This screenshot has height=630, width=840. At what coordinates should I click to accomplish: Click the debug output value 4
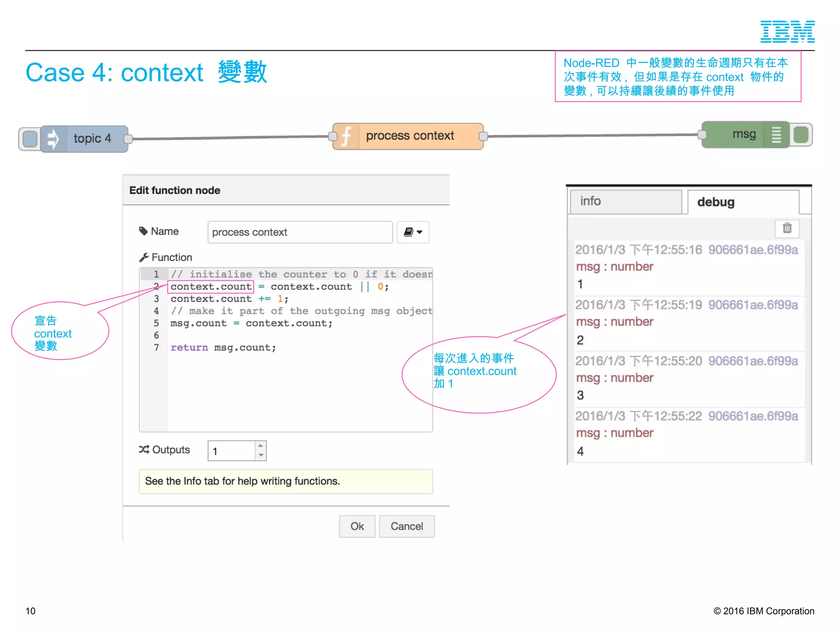[580, 451]
